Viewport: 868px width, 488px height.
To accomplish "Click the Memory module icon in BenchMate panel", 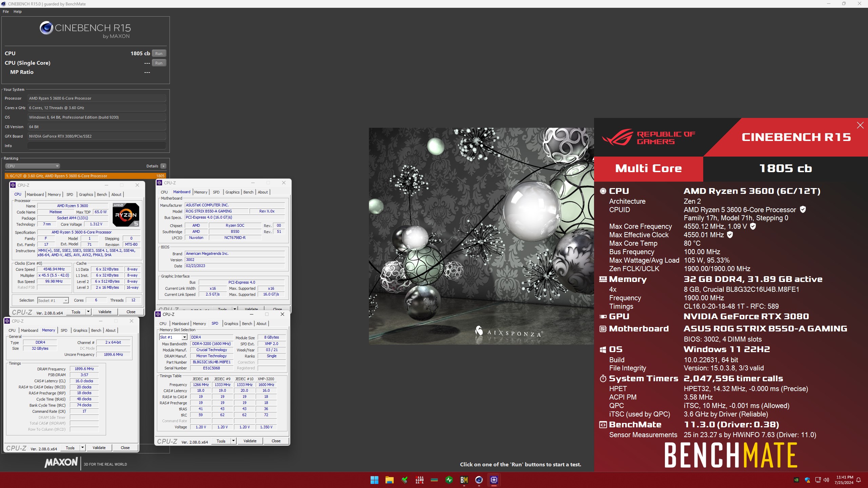I will click(603, 279).
